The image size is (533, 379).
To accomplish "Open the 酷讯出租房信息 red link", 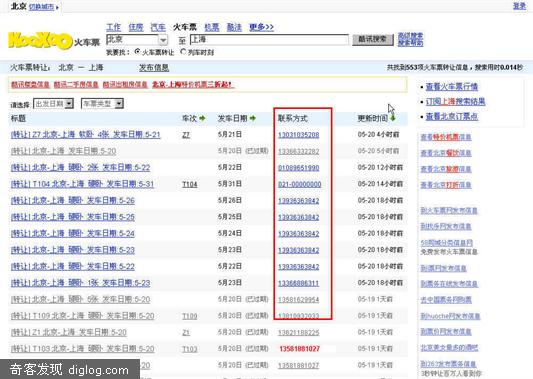I will pyautogui.click(x=125, y=84).
